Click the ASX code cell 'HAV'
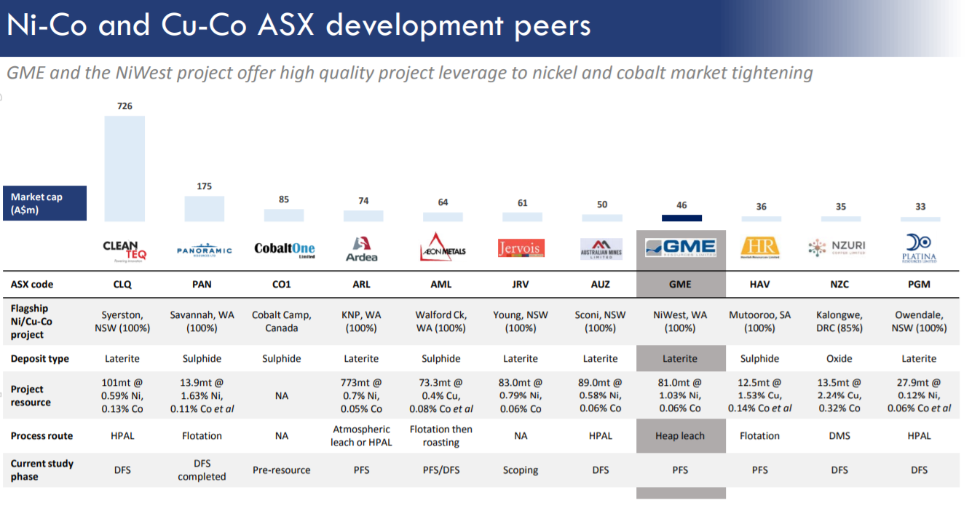The image size is (980, 511). click(x=759, y=285)
